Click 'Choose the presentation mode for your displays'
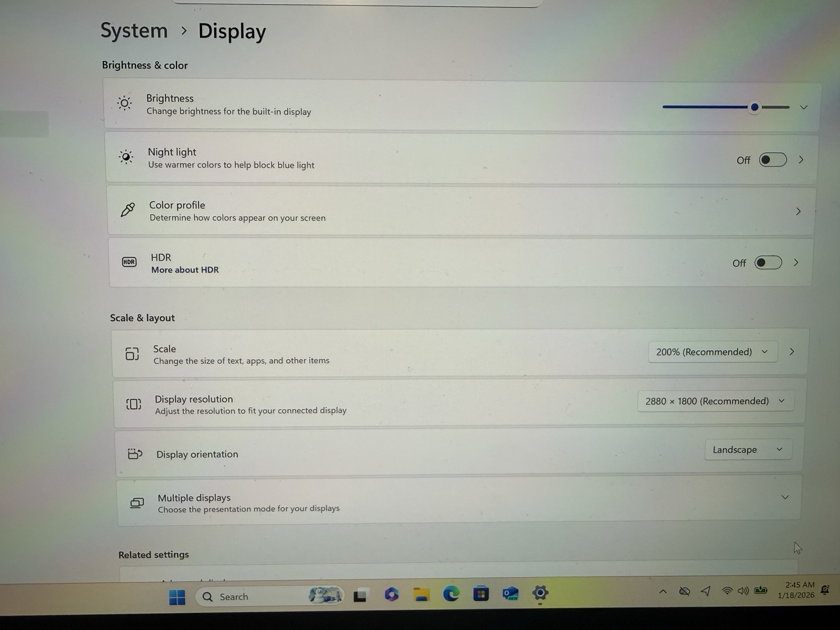Screen dimensions: 840x630 (x=249, y=509)
